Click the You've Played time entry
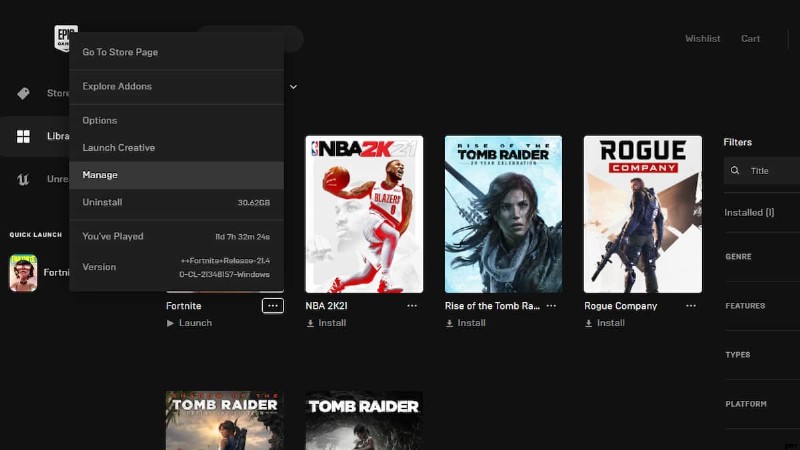 click(x=177, y=236)
